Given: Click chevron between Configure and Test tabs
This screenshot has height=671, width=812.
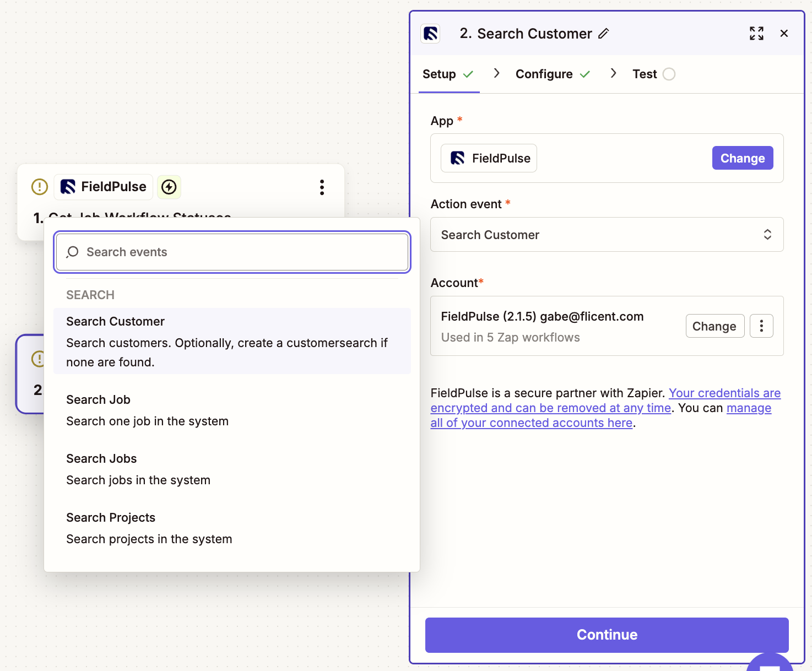Looking at the screenshot, I should pos(613,73).
